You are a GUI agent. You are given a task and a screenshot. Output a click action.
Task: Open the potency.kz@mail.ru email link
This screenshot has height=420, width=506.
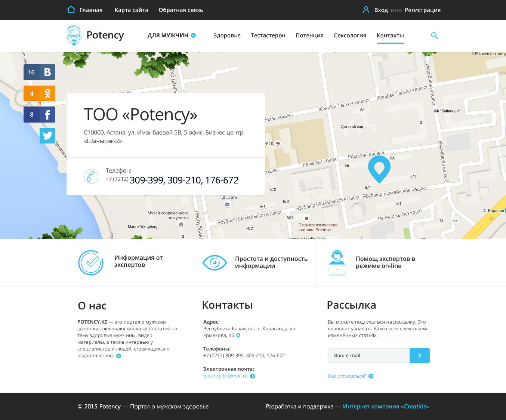[225, 376]
